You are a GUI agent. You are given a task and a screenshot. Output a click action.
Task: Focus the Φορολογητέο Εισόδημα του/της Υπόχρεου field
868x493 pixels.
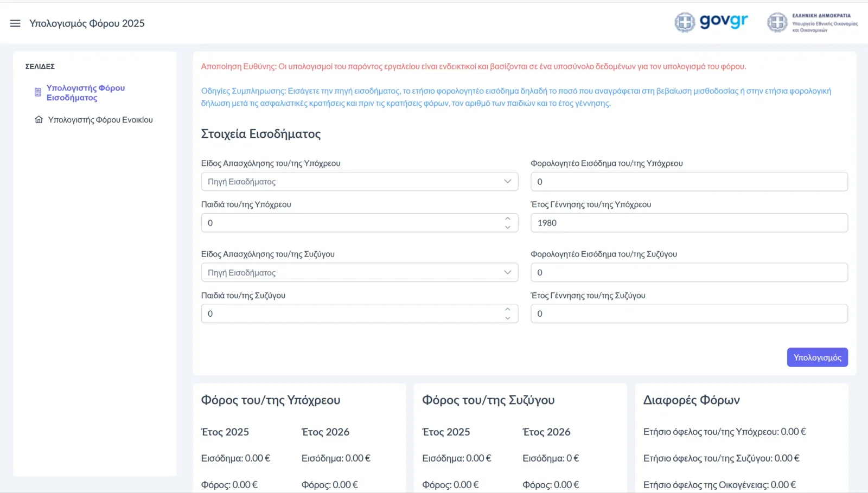[688, 182]
